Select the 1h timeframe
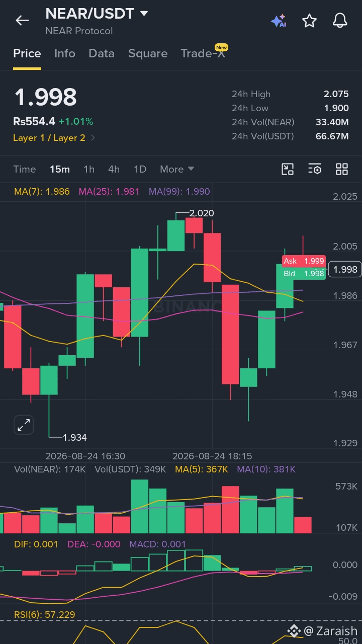Viewport: 362px width, 644px height. (x=89, y=169)
